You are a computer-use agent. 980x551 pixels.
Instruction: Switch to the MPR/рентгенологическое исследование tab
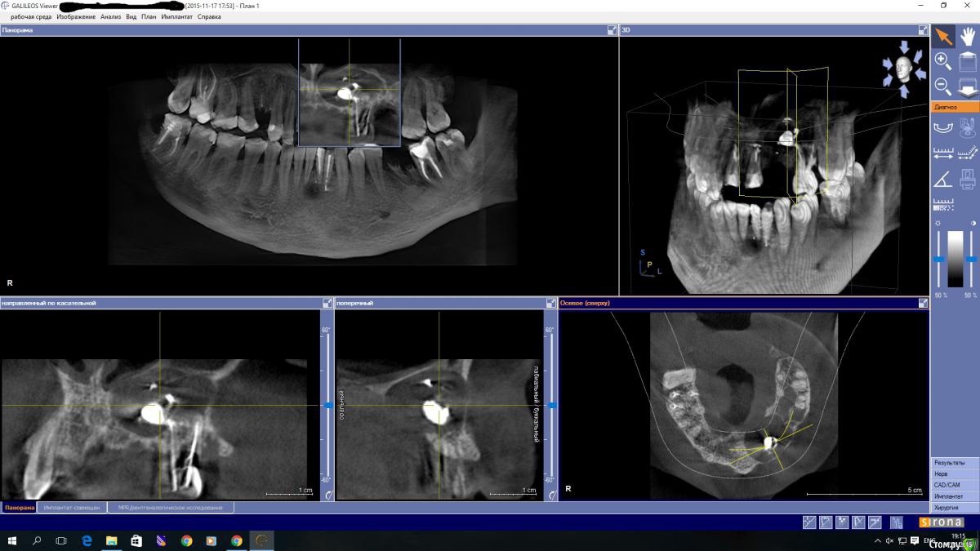[x=170, y=508]
